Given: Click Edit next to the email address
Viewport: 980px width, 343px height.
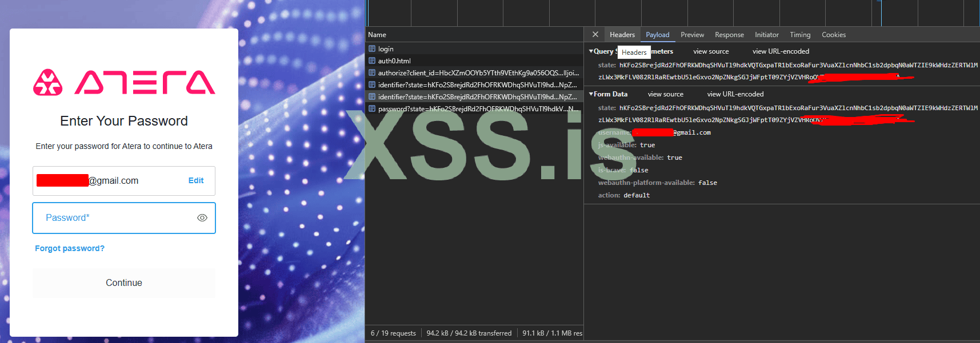Looking at the screenshot, I should (x=196, y=180).
